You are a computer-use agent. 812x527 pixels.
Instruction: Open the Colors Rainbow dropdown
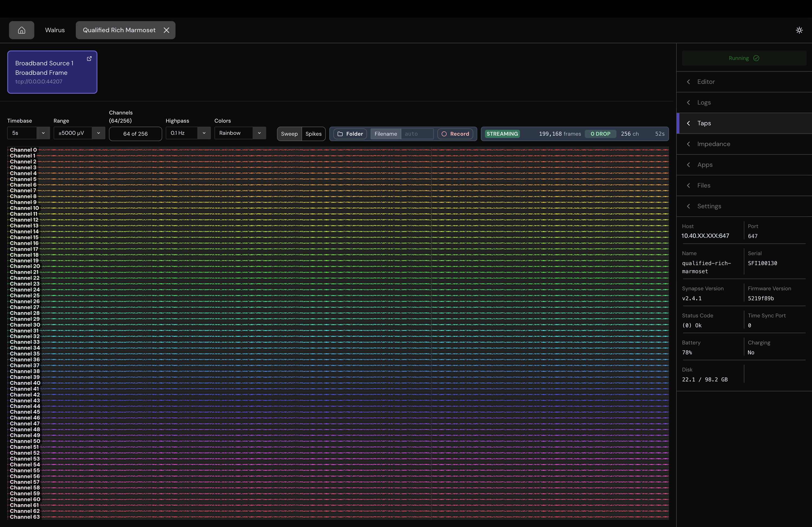click(240, 133)
